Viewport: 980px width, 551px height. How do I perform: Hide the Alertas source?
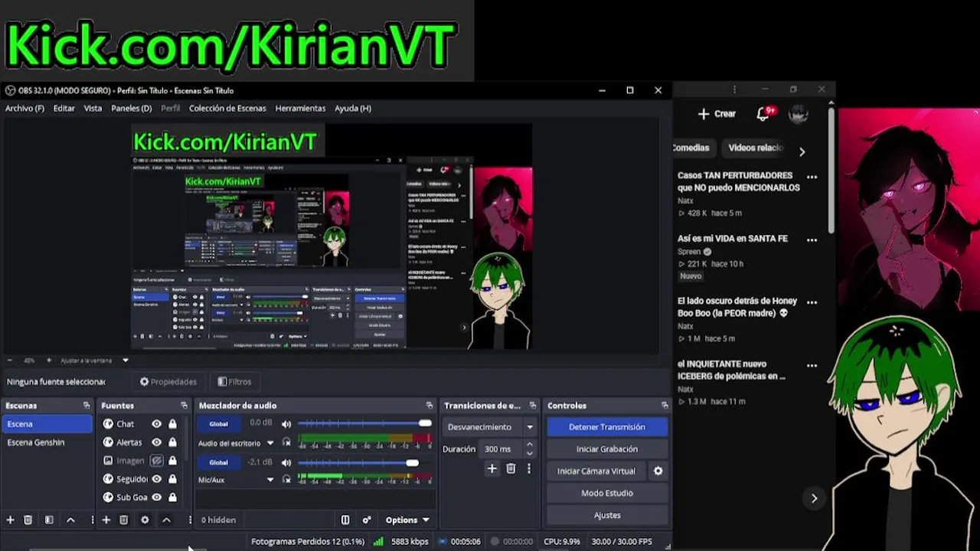pyautogui.click(x=156, y=442)
